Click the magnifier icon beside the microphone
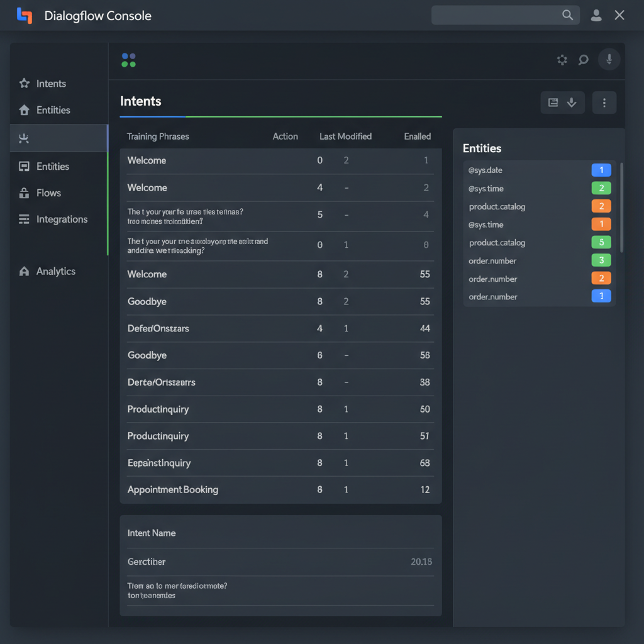The width and height of the screenshot is (644, 644). point(584,60)
